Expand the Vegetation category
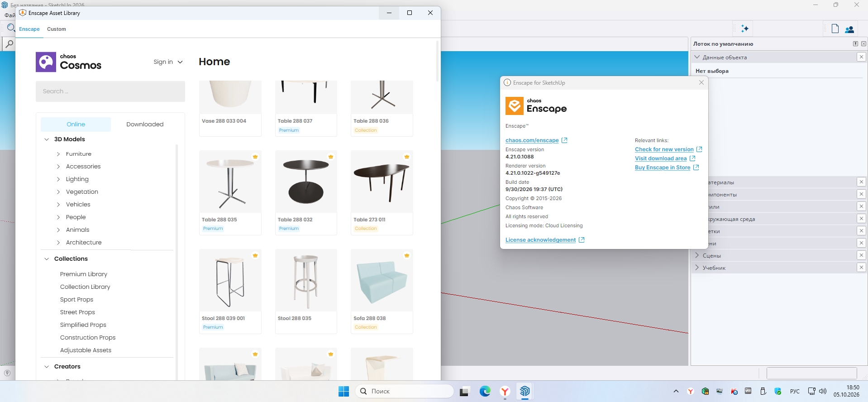The width and height of the screenshot is (868, 402). [58, 192]
